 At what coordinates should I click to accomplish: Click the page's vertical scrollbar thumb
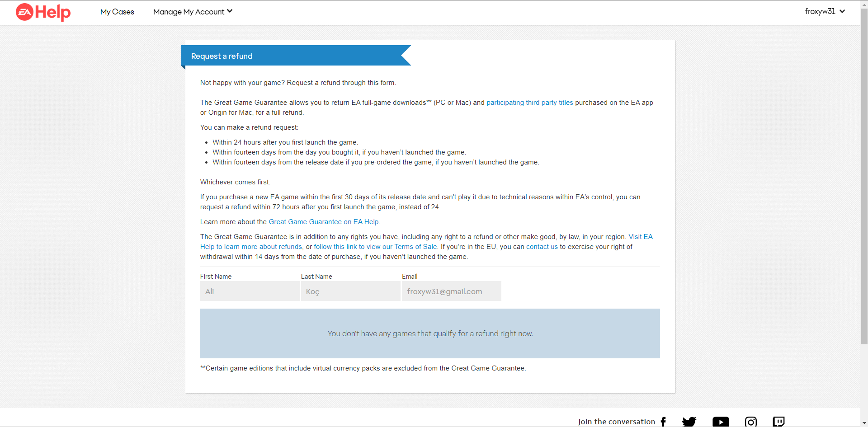pyautogui.click(x=864, y=176)
